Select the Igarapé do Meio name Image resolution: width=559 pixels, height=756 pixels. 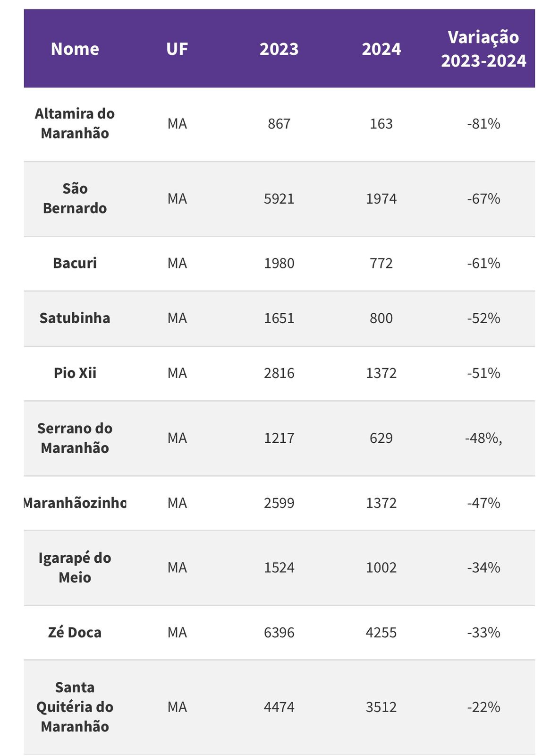(x=75, y=567)
